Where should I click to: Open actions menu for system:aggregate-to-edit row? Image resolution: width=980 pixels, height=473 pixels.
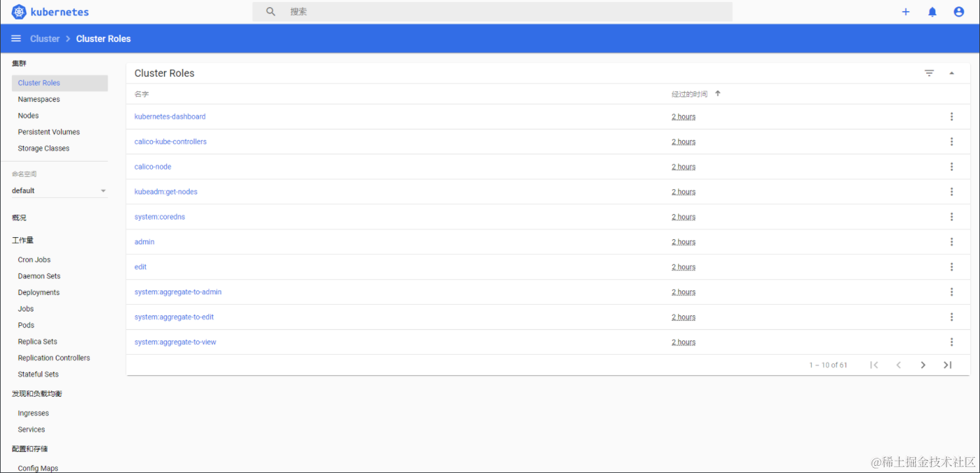[x=952, y=317]
